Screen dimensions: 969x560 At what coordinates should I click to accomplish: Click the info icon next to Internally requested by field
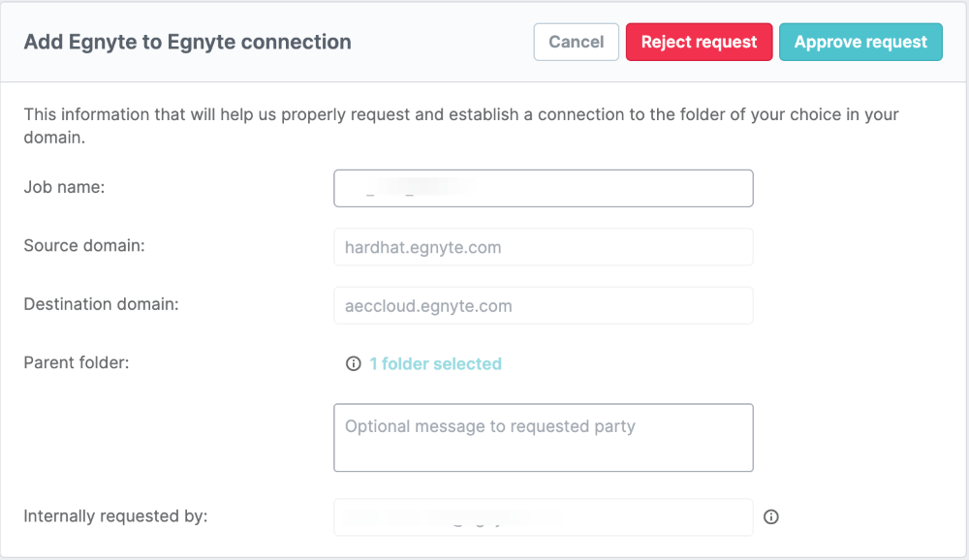coord(770,516)
